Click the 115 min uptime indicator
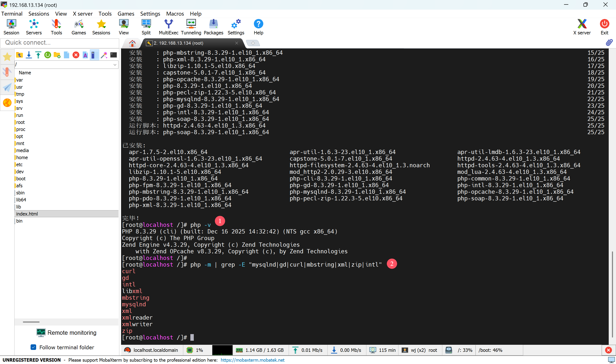This screenshot has width=616, height=364. [382, 350]
